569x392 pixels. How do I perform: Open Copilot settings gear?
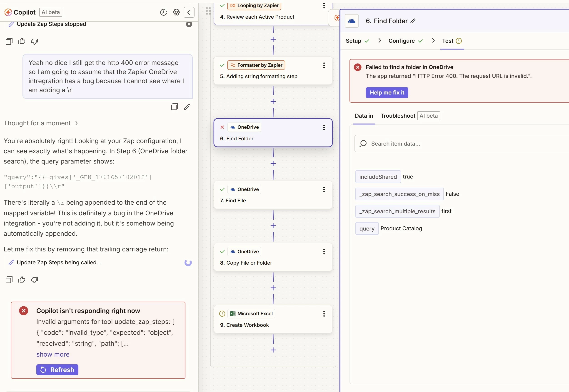[x=176, y=12]
